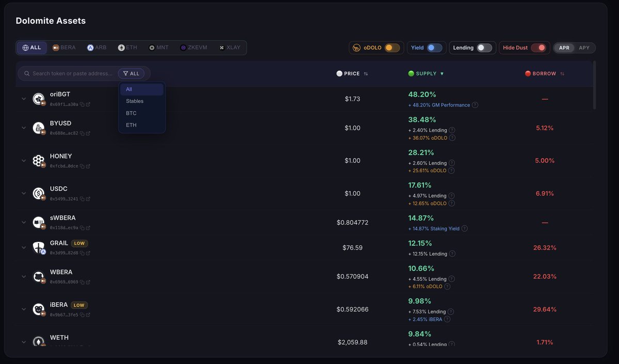Image resolution: width=619 pixels, height=364 pixels.
Task: Toggle the oDOLO rewards switch
Action: pos(392,48)
